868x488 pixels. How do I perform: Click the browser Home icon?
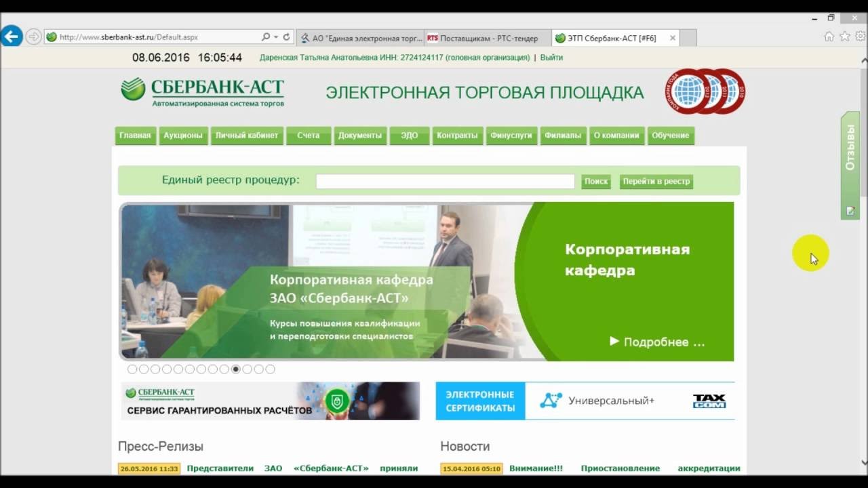[x=829, y=37]
